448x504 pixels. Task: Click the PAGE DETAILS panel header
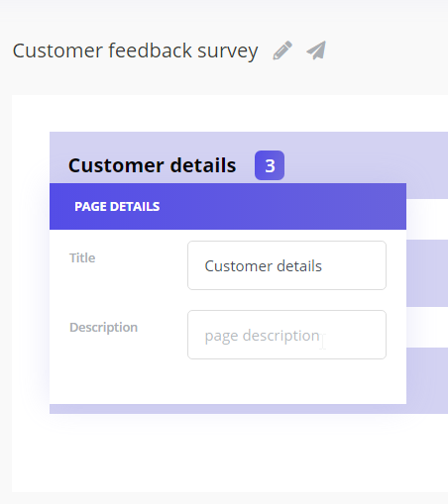coord(228,206)
